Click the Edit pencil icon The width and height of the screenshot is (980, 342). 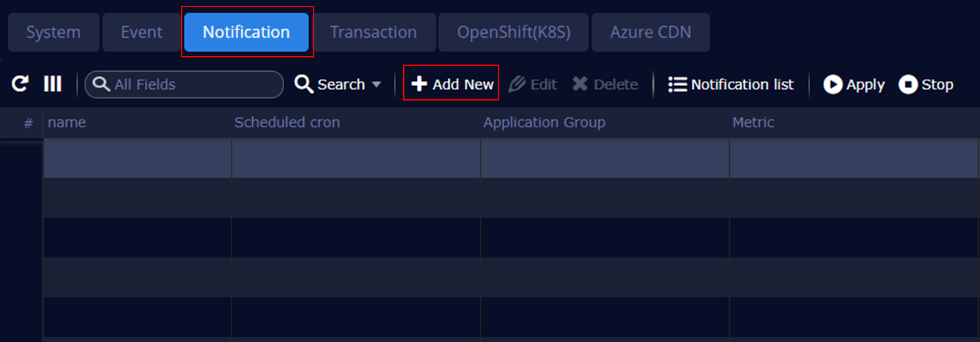point(517,84)
